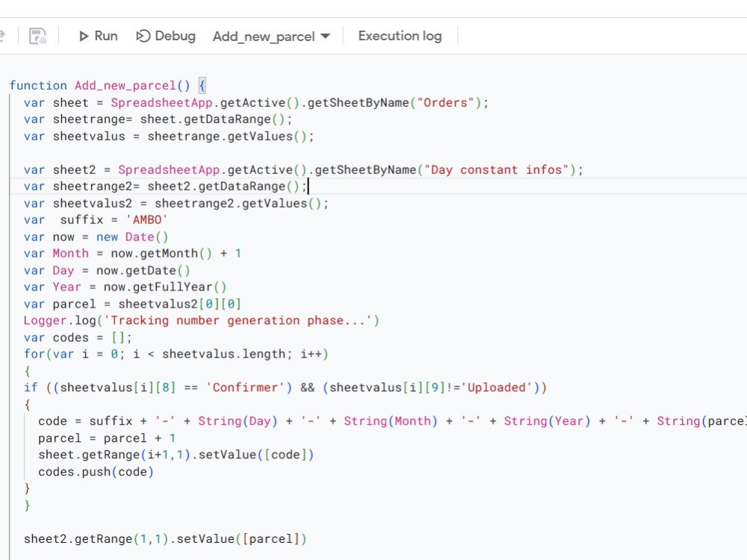Click the redo arrow icon
Screen dimensions: 747x560
2,36
